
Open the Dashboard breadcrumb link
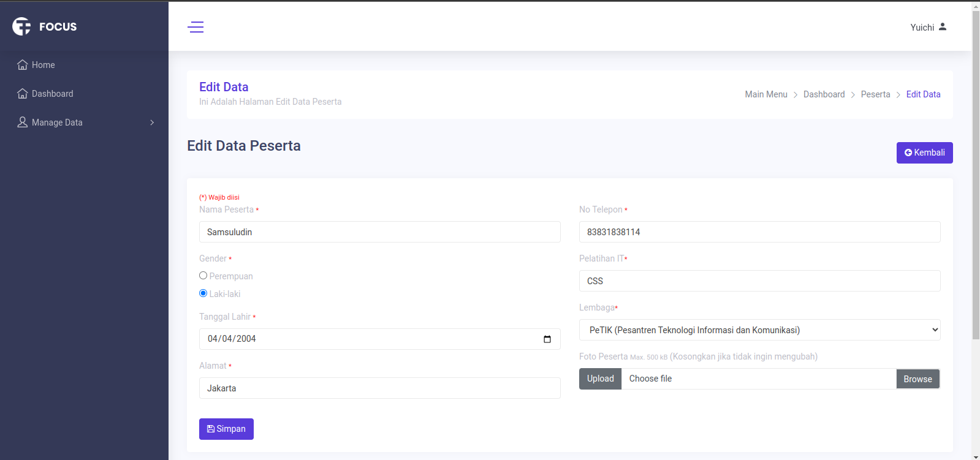[824, 94]
